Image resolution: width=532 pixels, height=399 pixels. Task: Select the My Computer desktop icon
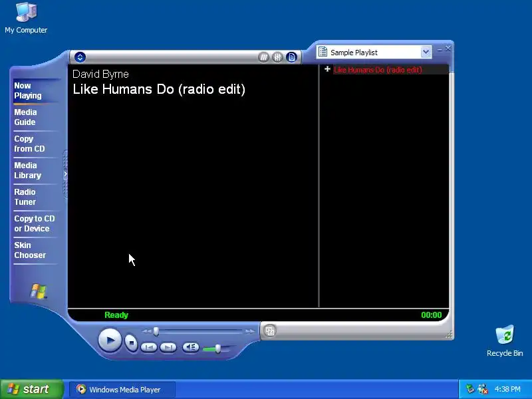click(x=26, y=18)
